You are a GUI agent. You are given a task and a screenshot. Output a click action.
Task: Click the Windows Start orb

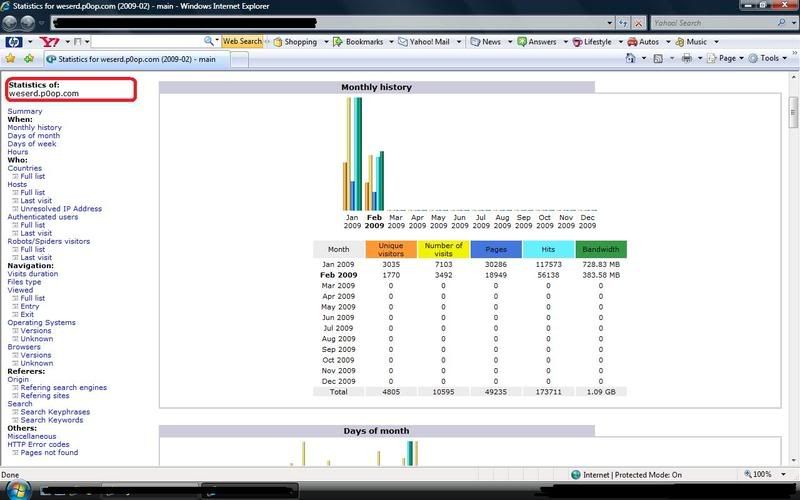pos(19,490)
